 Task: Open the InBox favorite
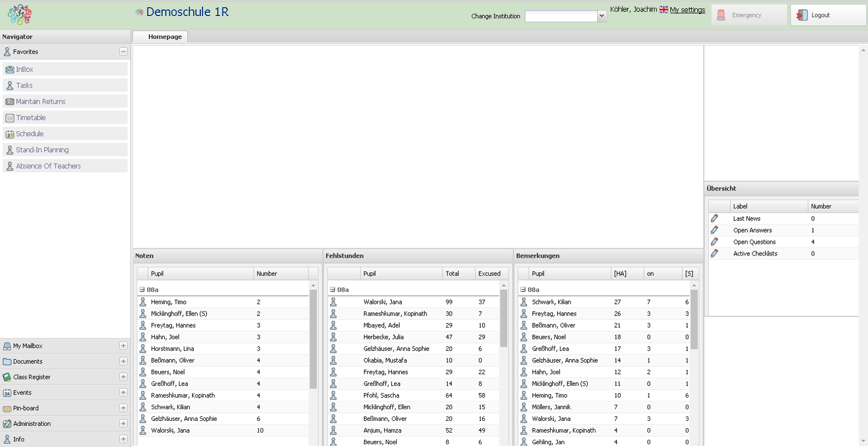click(24, 69)
